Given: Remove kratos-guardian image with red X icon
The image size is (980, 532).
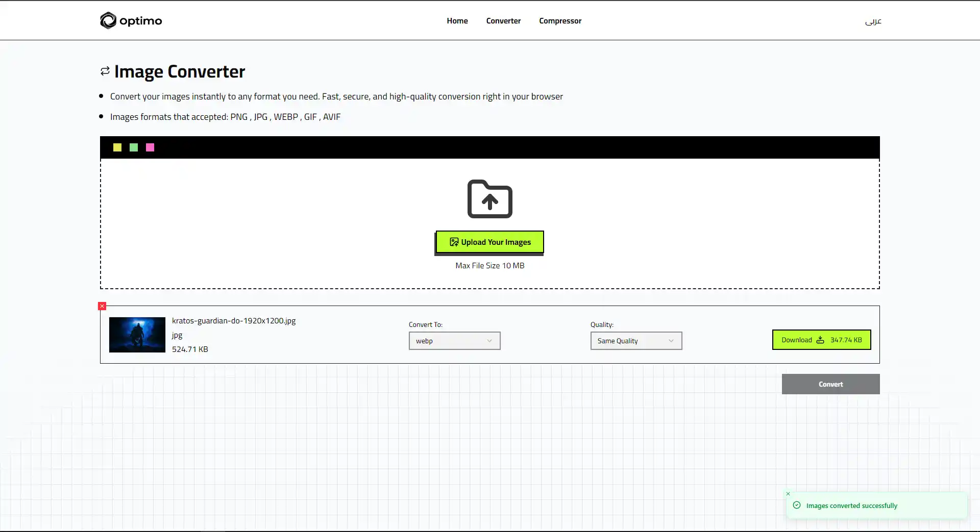Looking at the screenshot, I should pyautogui.click(x=102, y=306).
